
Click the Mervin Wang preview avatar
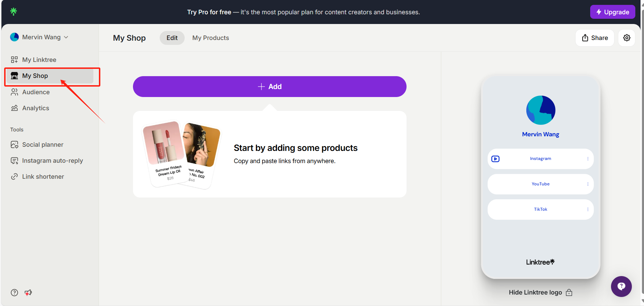(541, 110)
